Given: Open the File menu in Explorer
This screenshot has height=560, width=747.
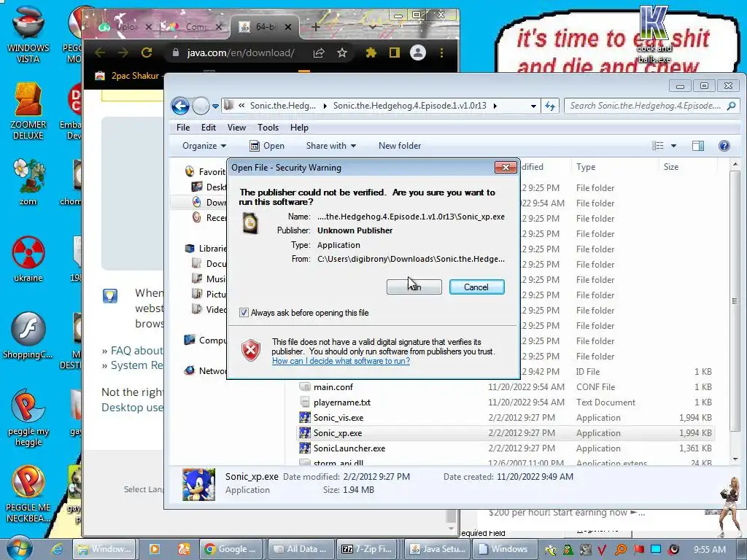Looking at the screenshot, I should (183, 128).
